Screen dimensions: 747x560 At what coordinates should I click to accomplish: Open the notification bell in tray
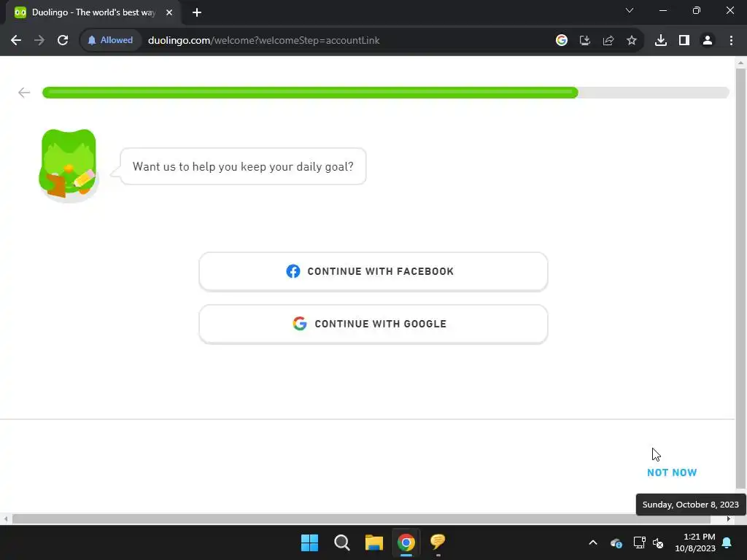727,542
